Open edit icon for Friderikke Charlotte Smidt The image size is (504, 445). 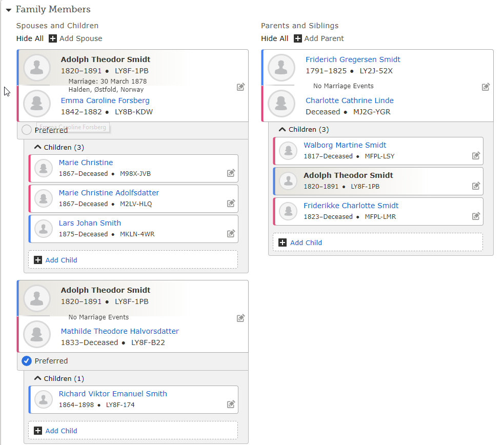[x=476, y=216]
